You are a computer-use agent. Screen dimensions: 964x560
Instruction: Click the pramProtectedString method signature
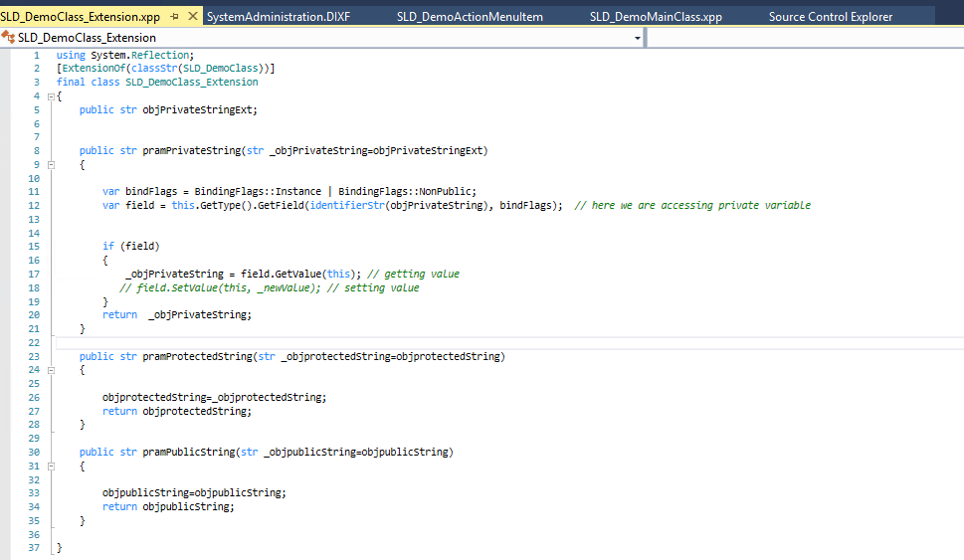(292, 356)
